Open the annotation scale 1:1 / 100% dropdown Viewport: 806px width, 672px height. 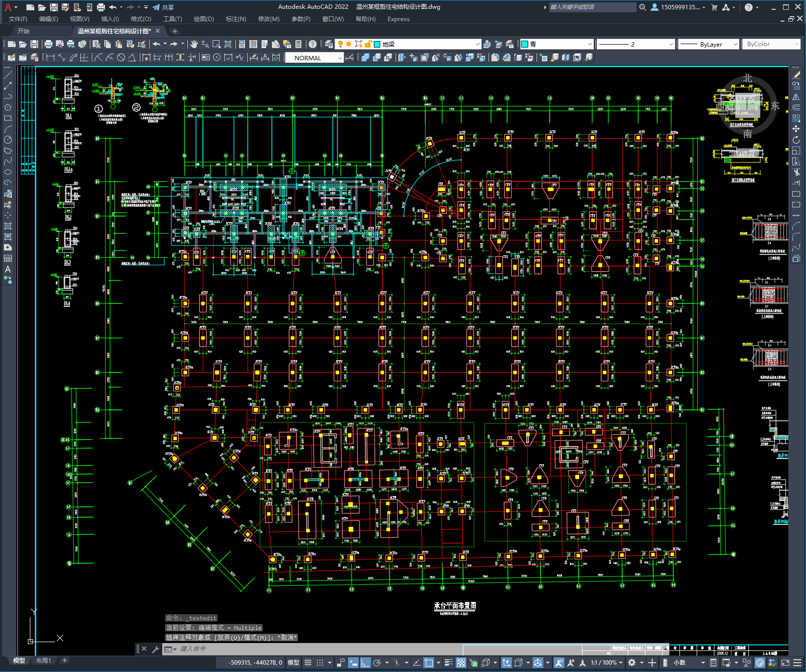click(x=607, y=663)
